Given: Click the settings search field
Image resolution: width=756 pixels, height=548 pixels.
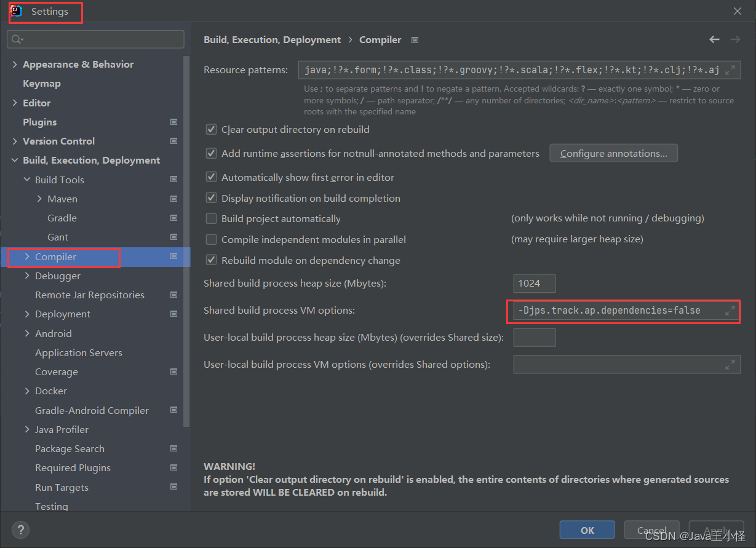Looking at the screenshot, I should [x=98, y=39].
